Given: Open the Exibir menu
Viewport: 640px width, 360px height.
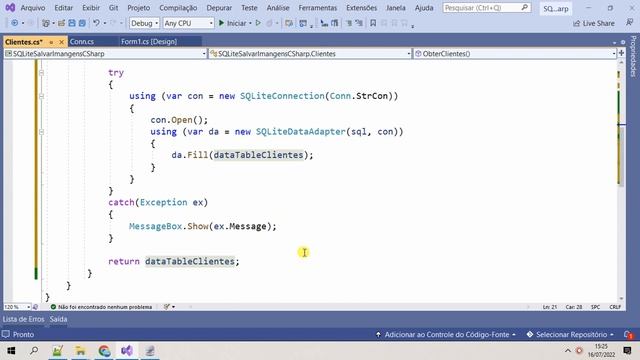Looking at the screenshot, I should click(x=91, y=8).
